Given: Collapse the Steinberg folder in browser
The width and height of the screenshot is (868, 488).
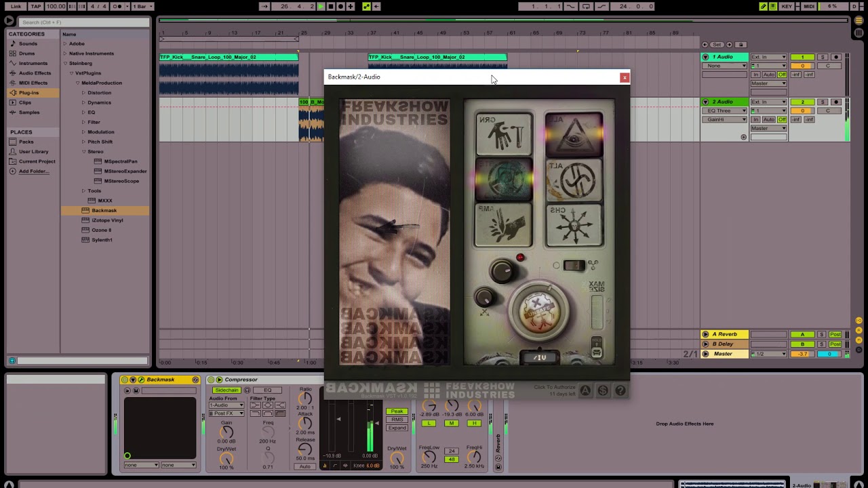Looking at the screenshot, I should [x=66, y=63].
